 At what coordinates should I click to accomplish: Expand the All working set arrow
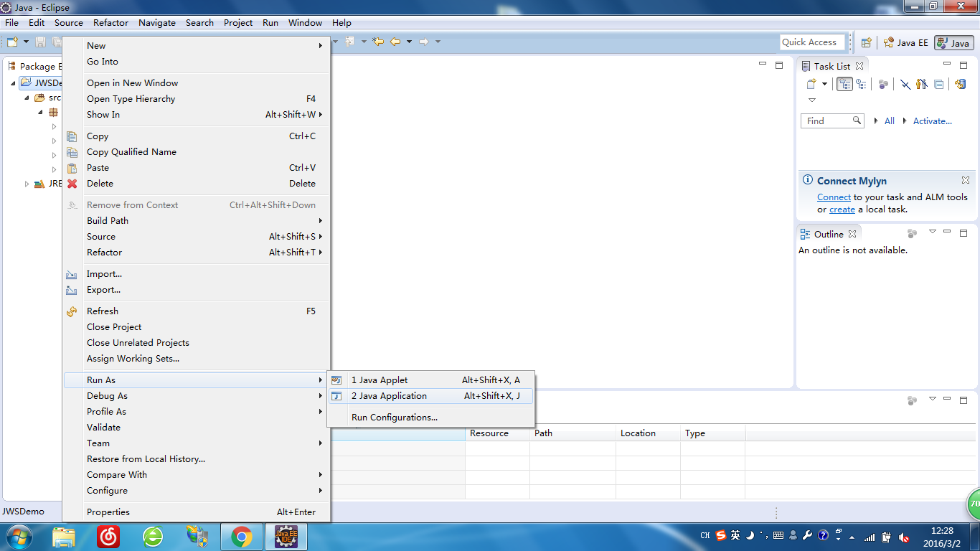click(876, 121)
